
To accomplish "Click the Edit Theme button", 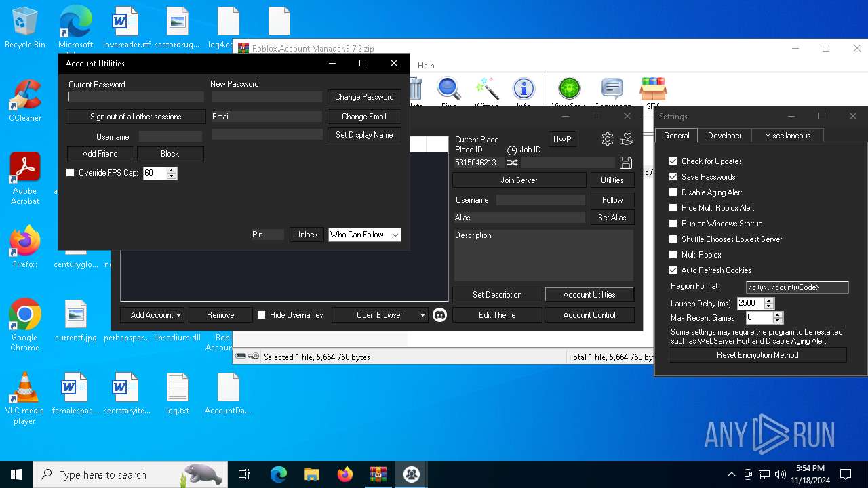I will coord(497,315).
